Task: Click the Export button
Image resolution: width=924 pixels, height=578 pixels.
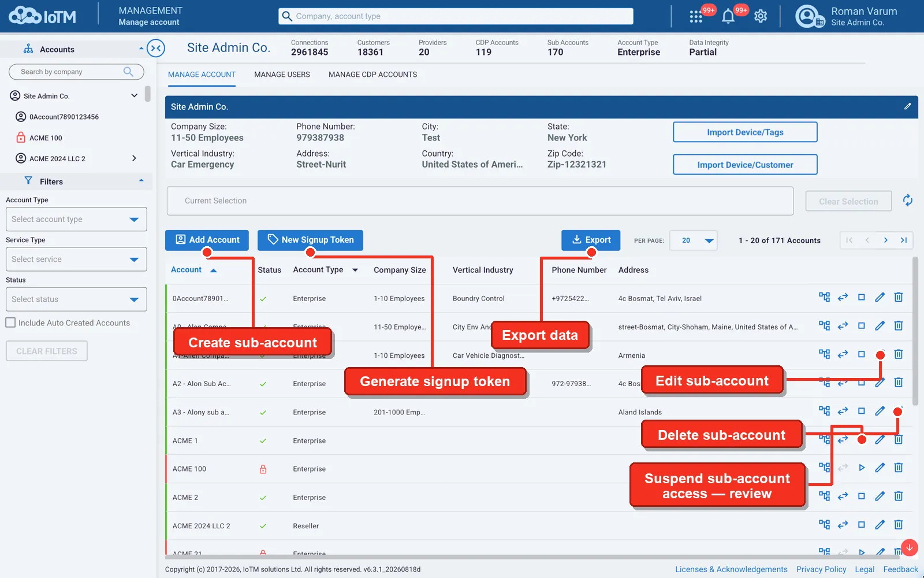Action: point(591,240)
